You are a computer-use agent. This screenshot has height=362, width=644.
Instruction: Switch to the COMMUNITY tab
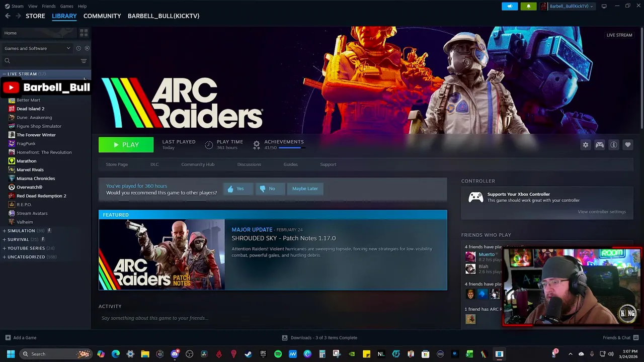102,16
